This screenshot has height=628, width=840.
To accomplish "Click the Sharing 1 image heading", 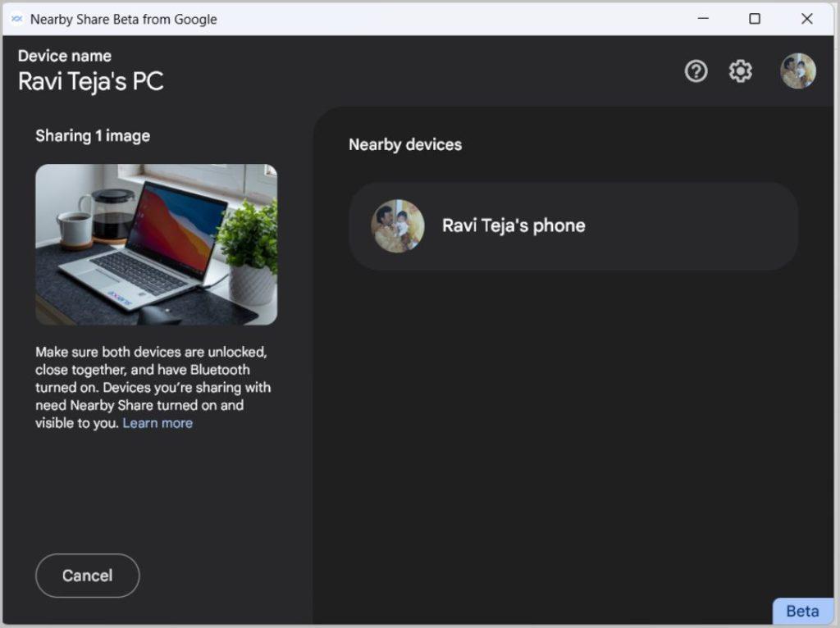I will [93, 136].
